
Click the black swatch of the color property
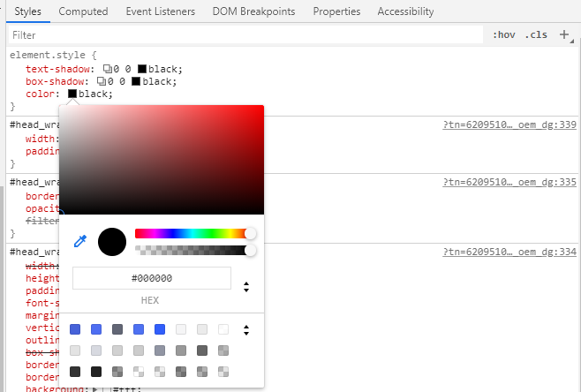click(x=72, y=94)
